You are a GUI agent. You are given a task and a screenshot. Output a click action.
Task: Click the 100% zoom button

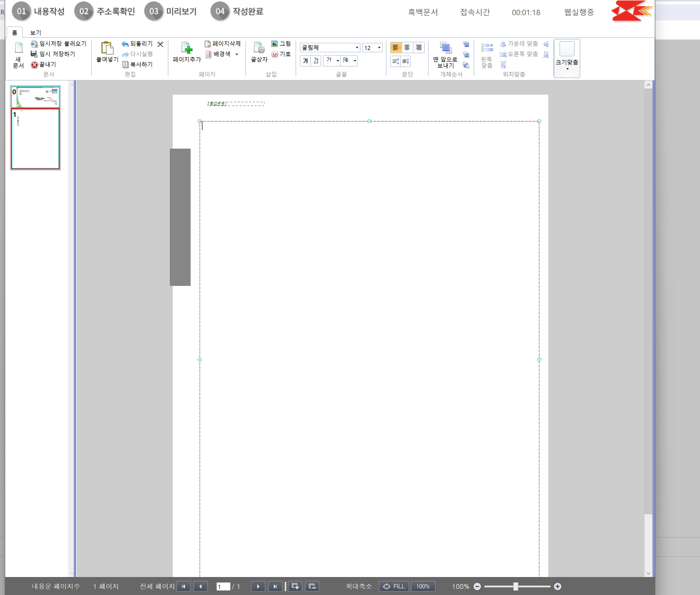(423, 586)
